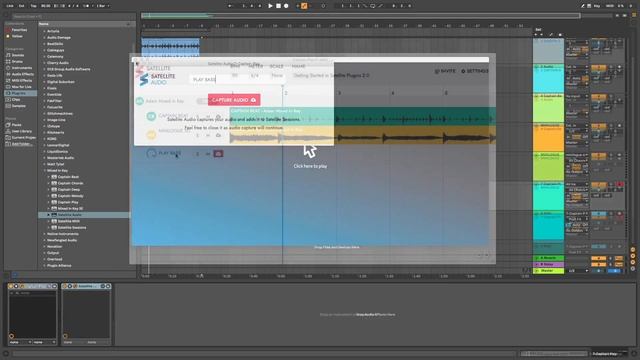Select Captain Melody plugin in browser

70,196
